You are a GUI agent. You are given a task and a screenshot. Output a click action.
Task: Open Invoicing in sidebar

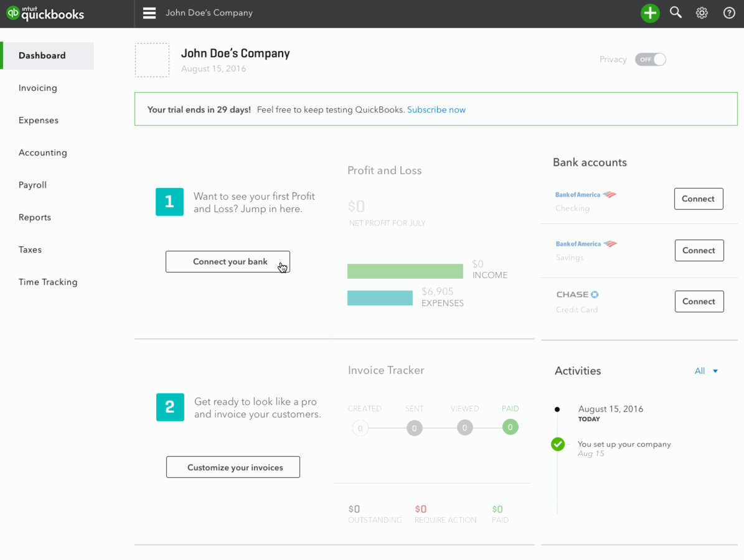coord(38,88)
